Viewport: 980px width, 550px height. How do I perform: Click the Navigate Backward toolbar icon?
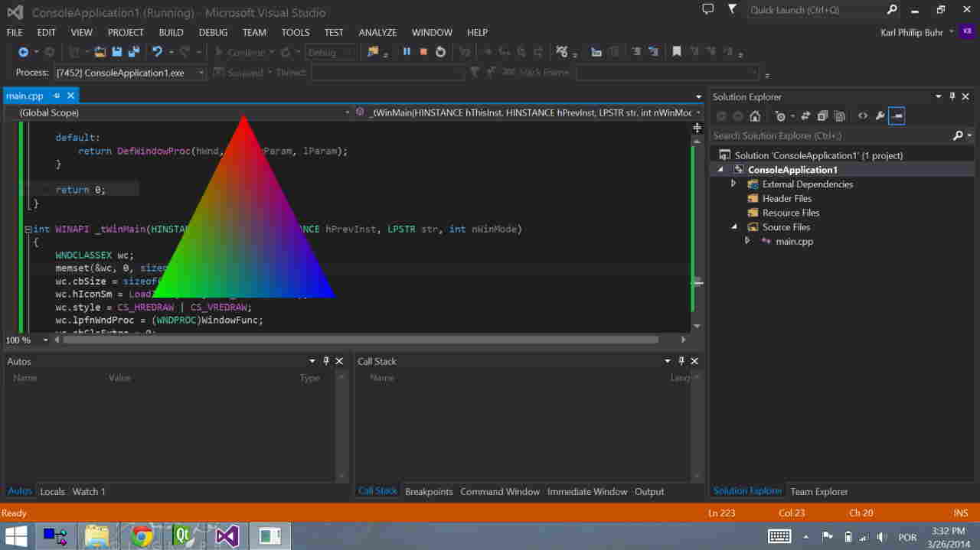point(24,52)
